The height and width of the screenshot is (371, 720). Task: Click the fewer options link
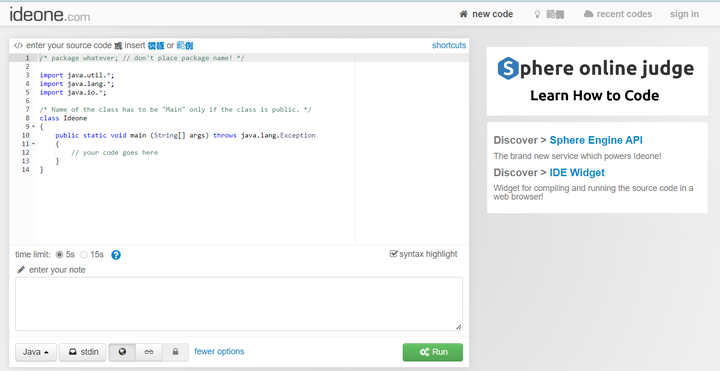[219, 351]
